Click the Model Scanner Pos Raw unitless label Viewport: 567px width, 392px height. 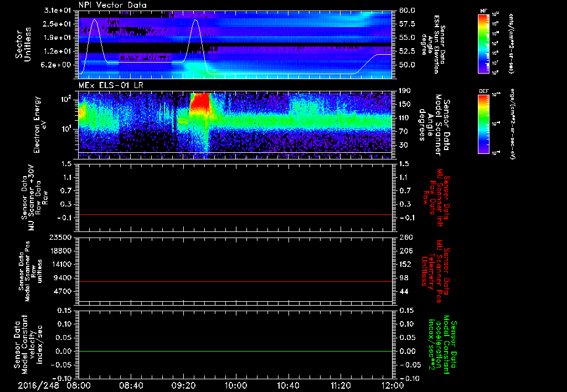coord(30,272)
